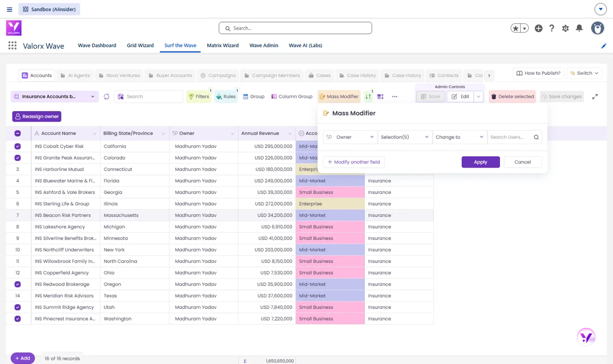The height and width of the screenshot is (364, 613).
Task: Toggle the header select-all checkbox
Action: pyautogui.click(x=18, y=133)
